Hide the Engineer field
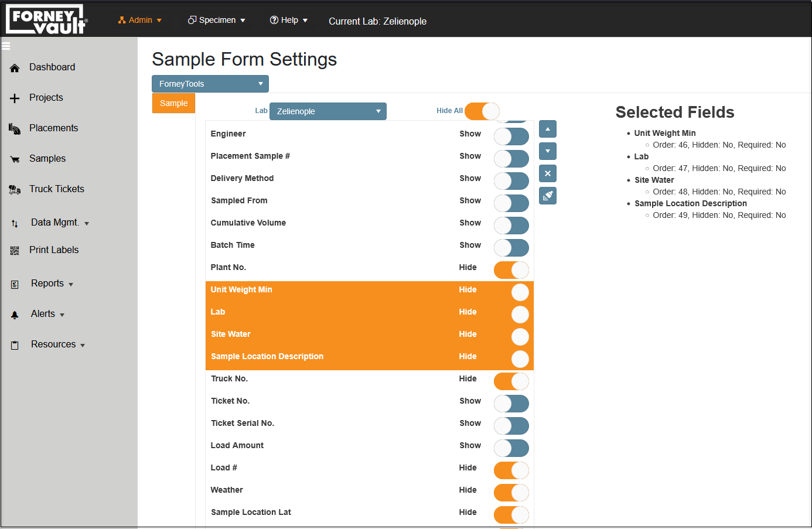Screen dimensions: 812x529 tap(511, 136)
